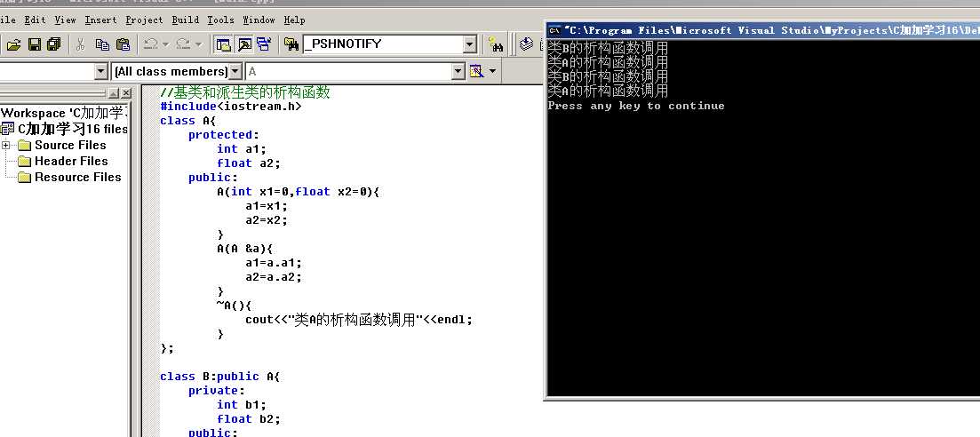Click the 'int b1;' declaration line
This screenshot has height=437, width=980.
[242, 404]
